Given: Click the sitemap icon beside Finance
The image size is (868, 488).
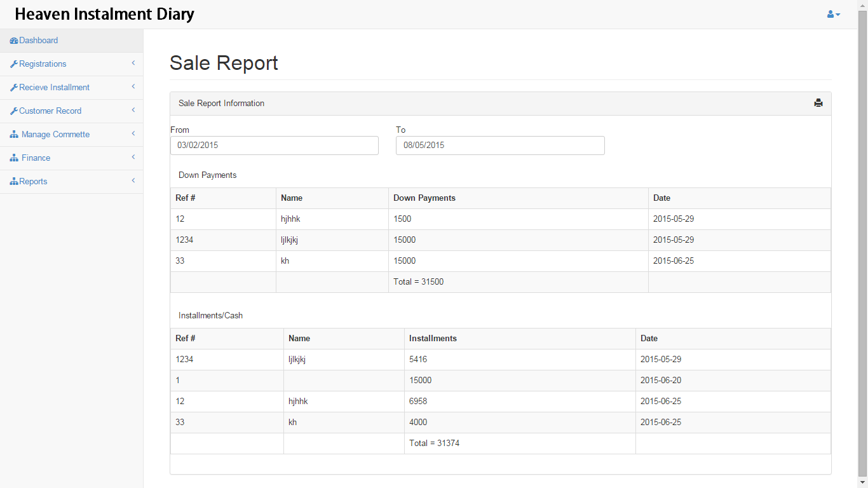Looking at the screenshot, I should coord(14,158).
